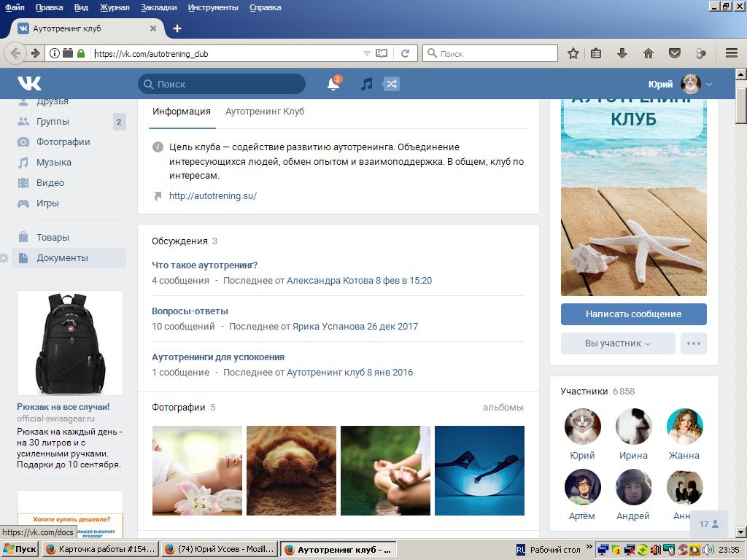Viewport: 747px width, 560px height.
Task: Open address bar history dropdown arrow
Action: 367,53
